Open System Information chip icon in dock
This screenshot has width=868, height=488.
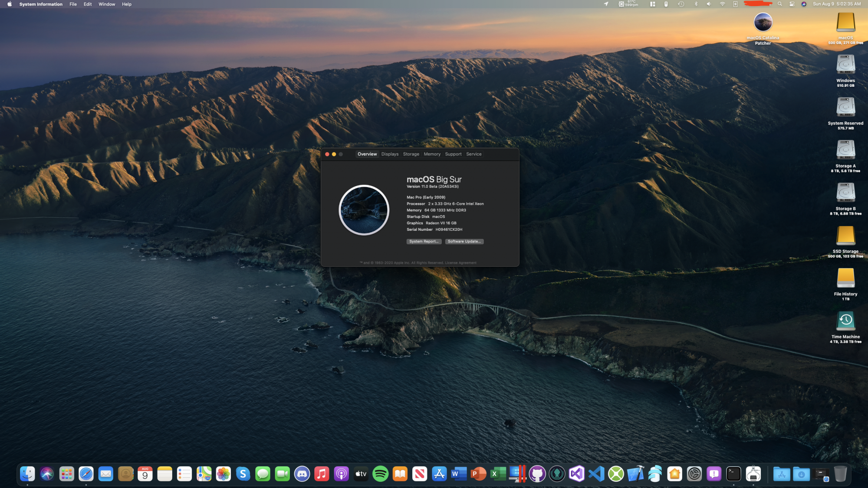[753, 474]
